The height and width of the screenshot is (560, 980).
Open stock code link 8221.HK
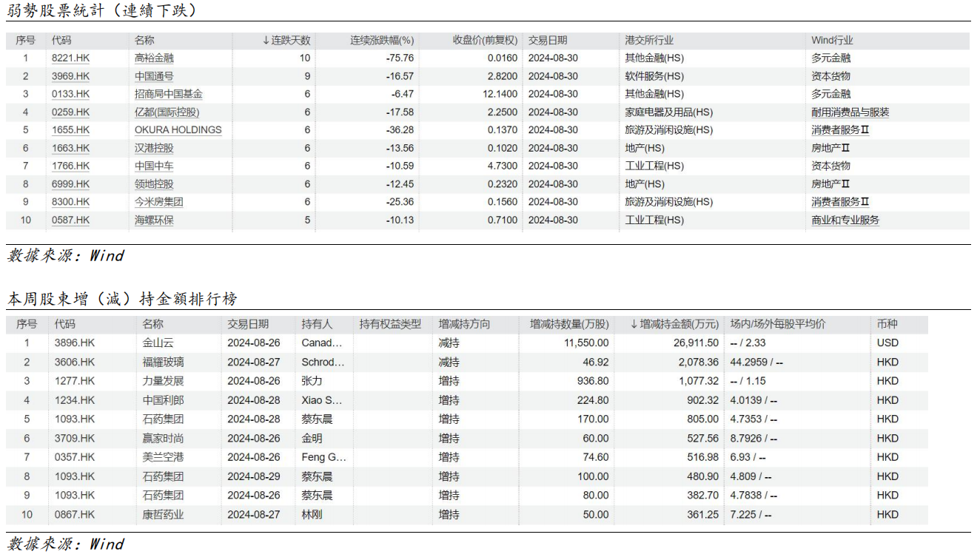(x=70, y=58)
